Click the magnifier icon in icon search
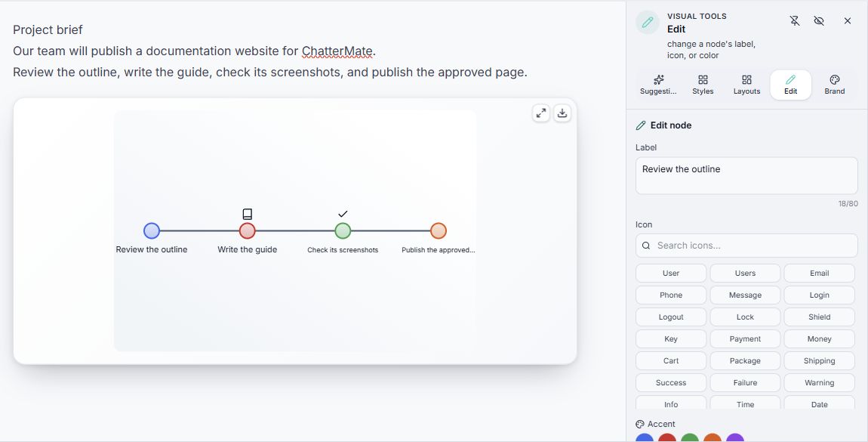The image size is (868, 442). [646, 246]
